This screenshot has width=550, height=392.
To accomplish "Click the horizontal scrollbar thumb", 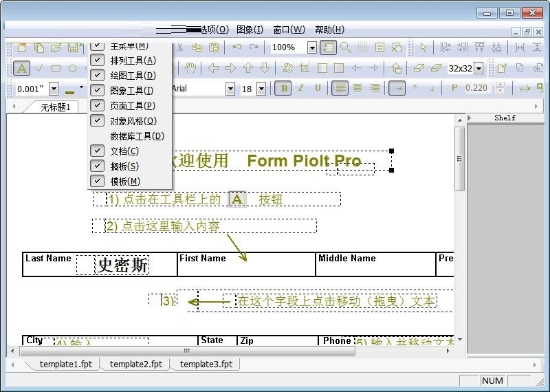I will click(x=187, y=351).
